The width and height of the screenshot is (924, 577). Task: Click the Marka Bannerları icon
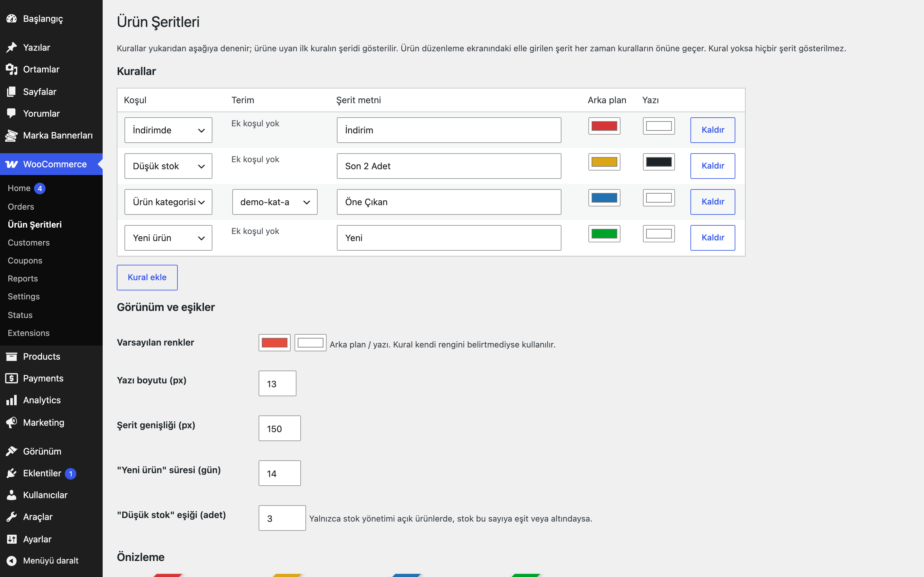click(12, 136)
